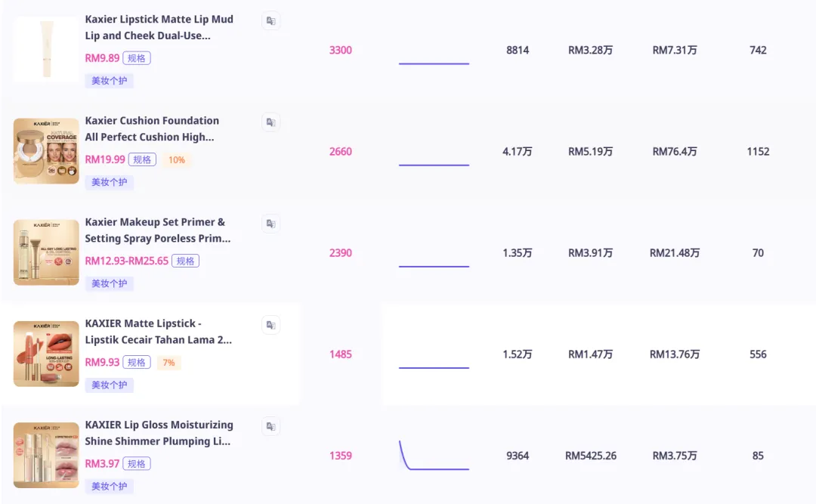The image size is (816, 504).
Task: Click 规格 button next to RM9.93
Action: click(137, 363)
